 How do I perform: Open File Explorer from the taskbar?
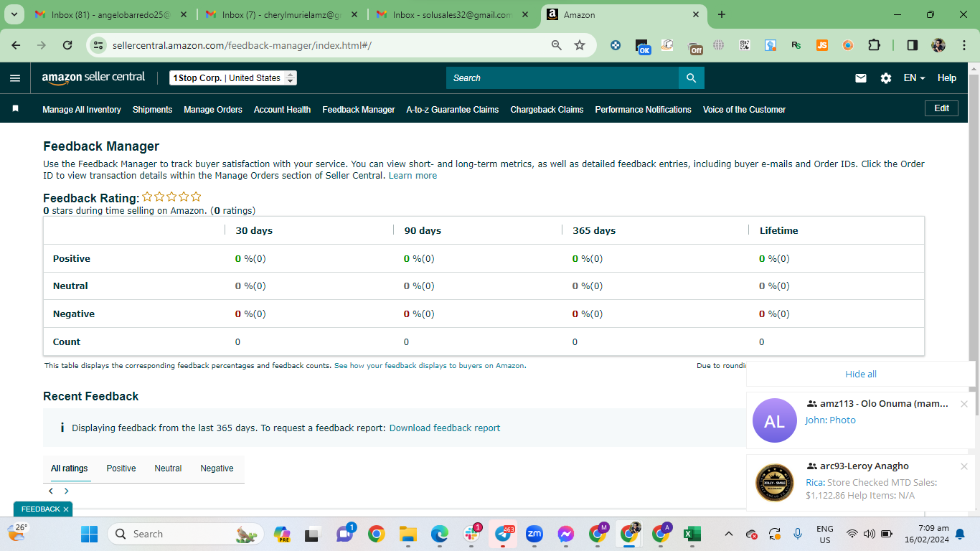click(x=408, y=534)
